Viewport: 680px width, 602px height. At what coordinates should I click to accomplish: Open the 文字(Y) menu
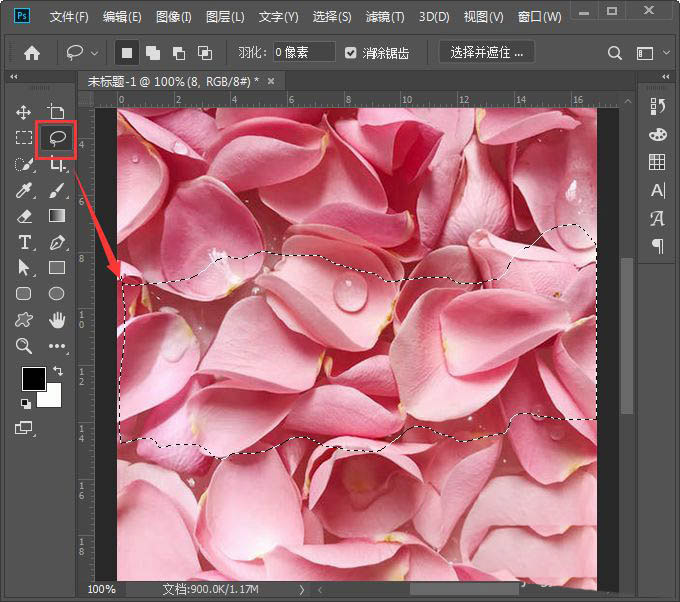click(278, 17)
